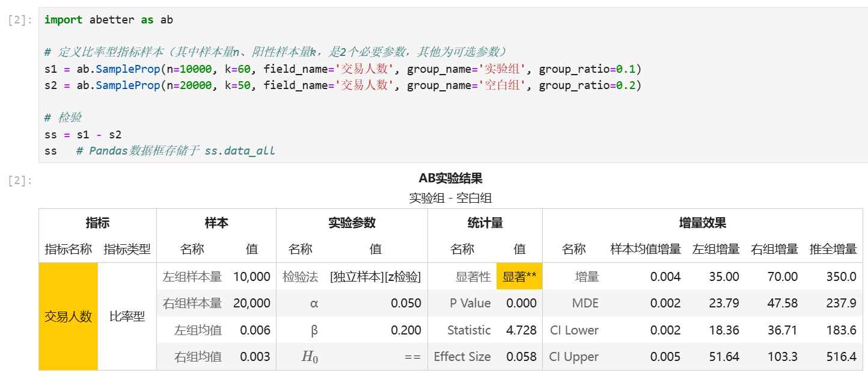Click the CI Upper value 516.4
The width and height of the screenshot is (868, 376).
coord(842,357)
